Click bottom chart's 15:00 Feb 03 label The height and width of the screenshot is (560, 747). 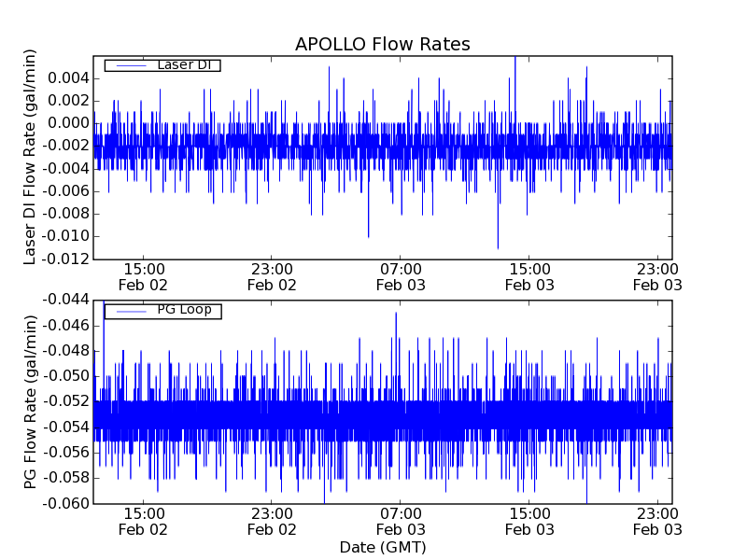529,522
